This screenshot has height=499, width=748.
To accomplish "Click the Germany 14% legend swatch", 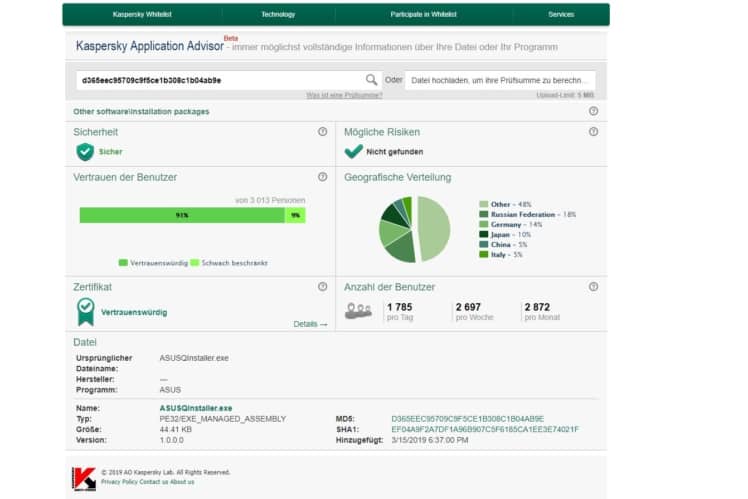I will click(x=484, y=224).
